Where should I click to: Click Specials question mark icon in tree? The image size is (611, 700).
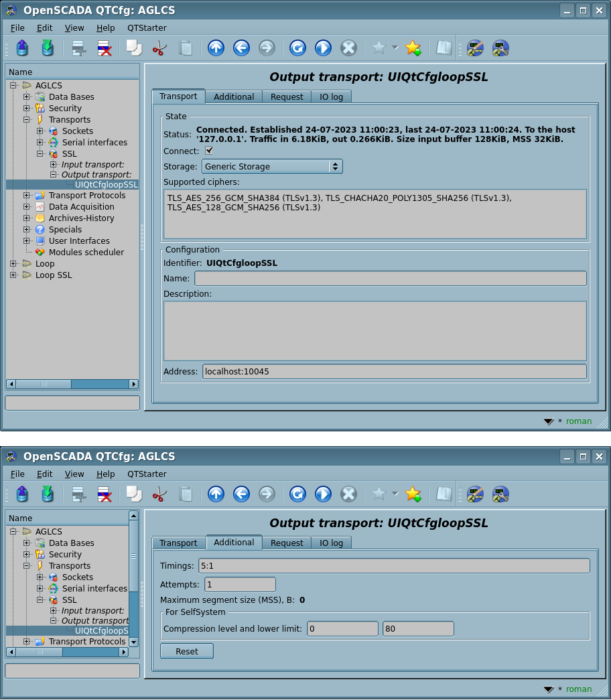(x=40, y=230)
